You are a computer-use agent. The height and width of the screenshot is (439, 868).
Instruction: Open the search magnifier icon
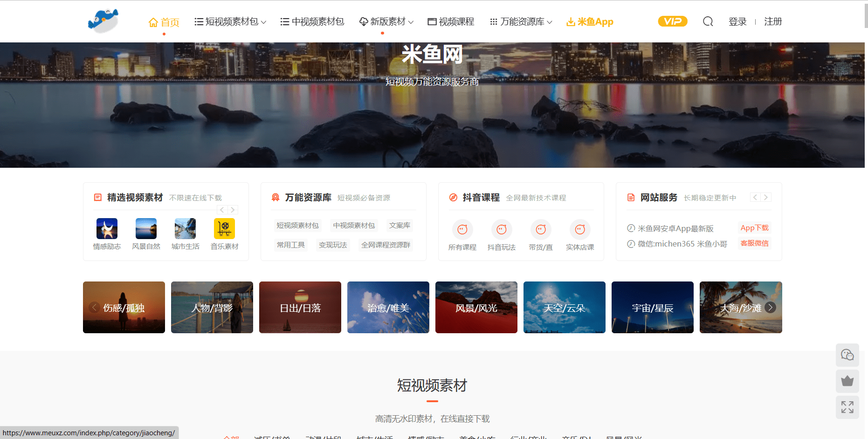[x=708, y=21]
